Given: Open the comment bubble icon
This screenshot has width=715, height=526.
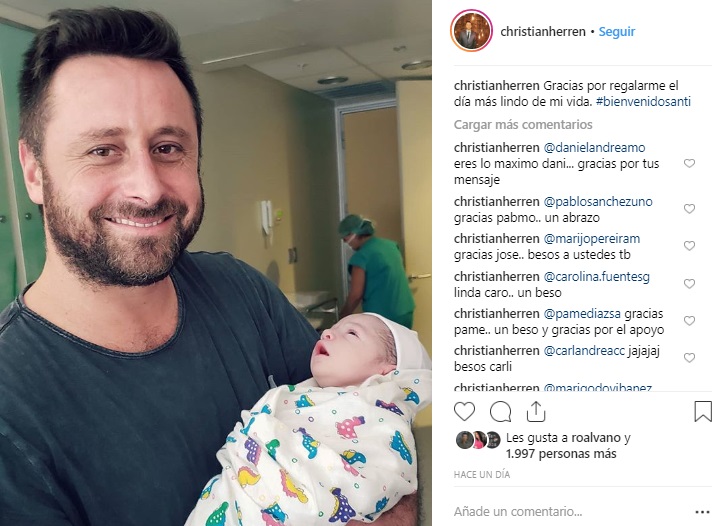Looking at the screenshot, I should click(x=500, y=412).
